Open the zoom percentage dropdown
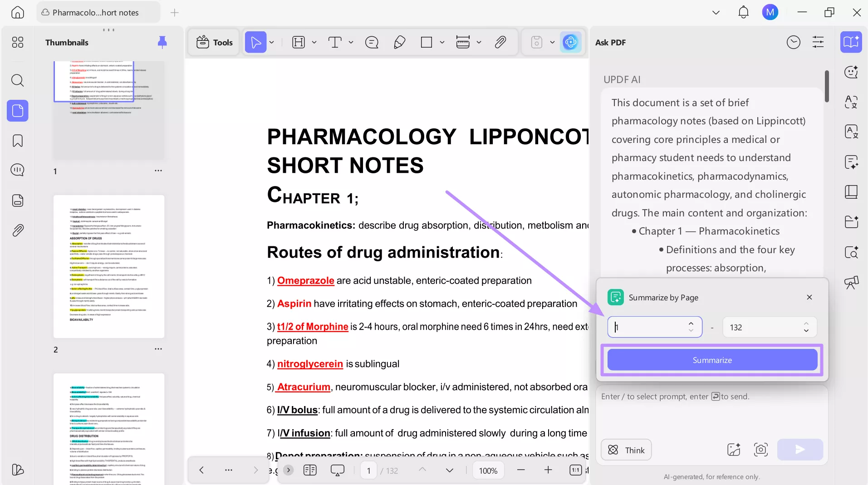The width and height of the screenshot is (868, 485). tap(488, 470)
